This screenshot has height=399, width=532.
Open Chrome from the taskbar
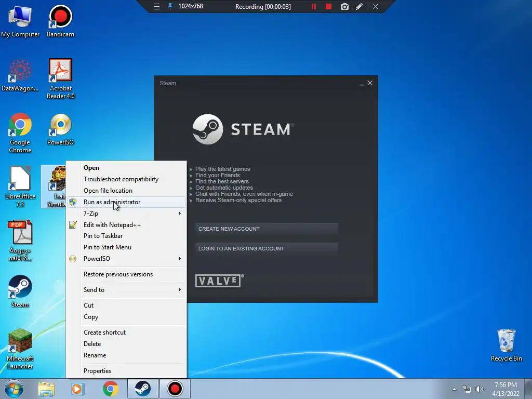110,389
